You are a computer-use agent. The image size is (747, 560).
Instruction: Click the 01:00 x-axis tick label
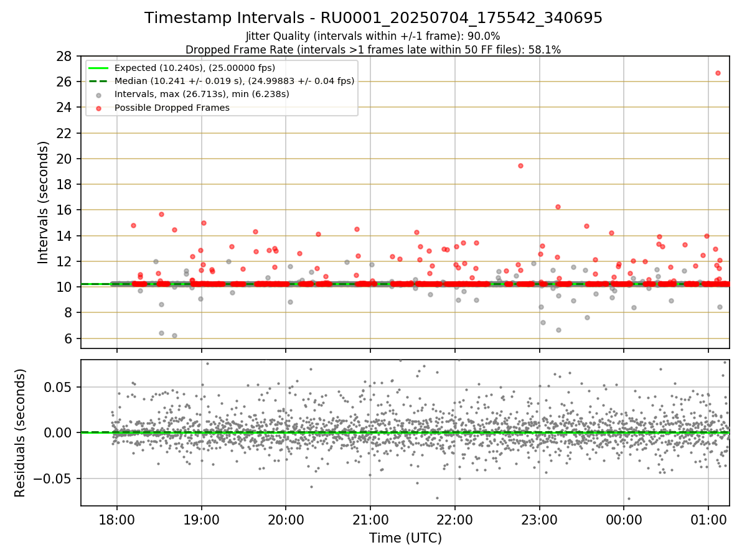(708, 519)
